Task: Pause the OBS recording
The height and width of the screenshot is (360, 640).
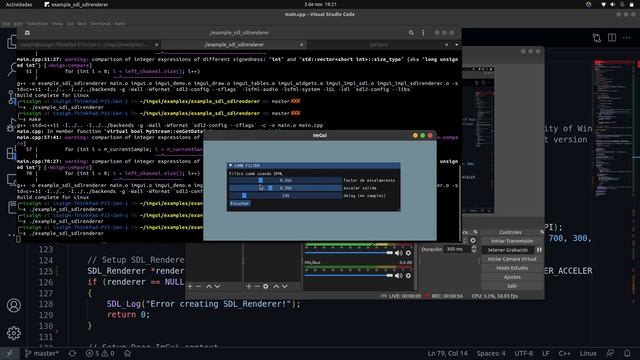Action: pos(539,250)
